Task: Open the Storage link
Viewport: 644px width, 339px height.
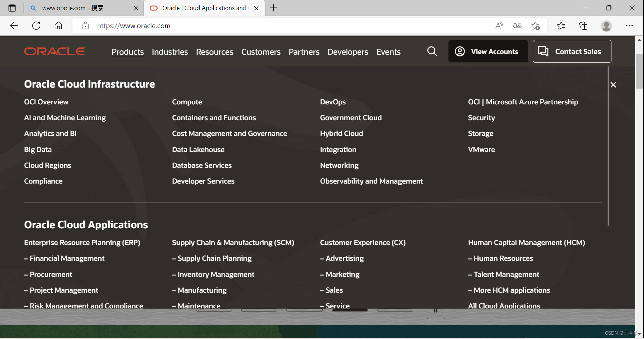Action: click(481, 134)
